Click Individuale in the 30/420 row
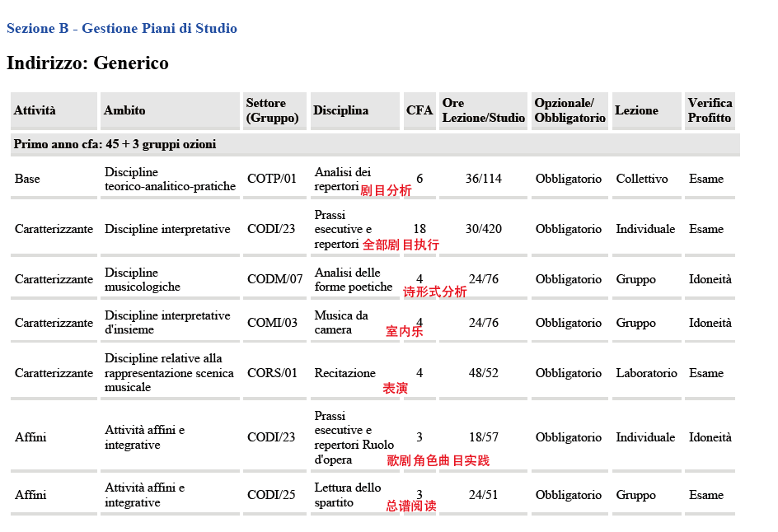Viewport: 778px width, 532px height. pos(645,229)
